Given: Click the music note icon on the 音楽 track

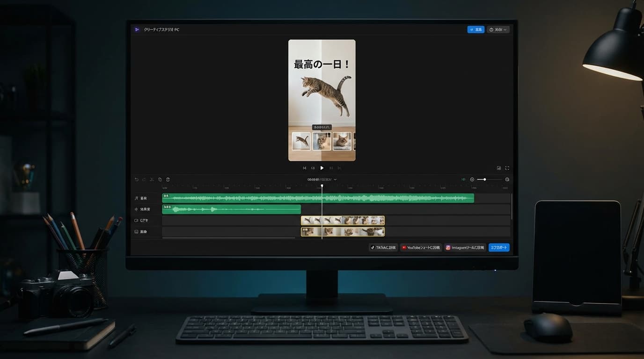Looking at the screenshot, I should [x=136, y=198].
